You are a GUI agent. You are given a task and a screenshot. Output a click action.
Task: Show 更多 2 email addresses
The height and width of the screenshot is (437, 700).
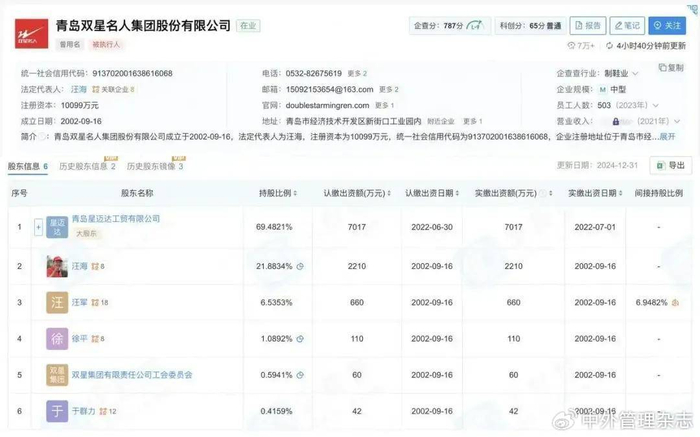(x=389, y=89)
